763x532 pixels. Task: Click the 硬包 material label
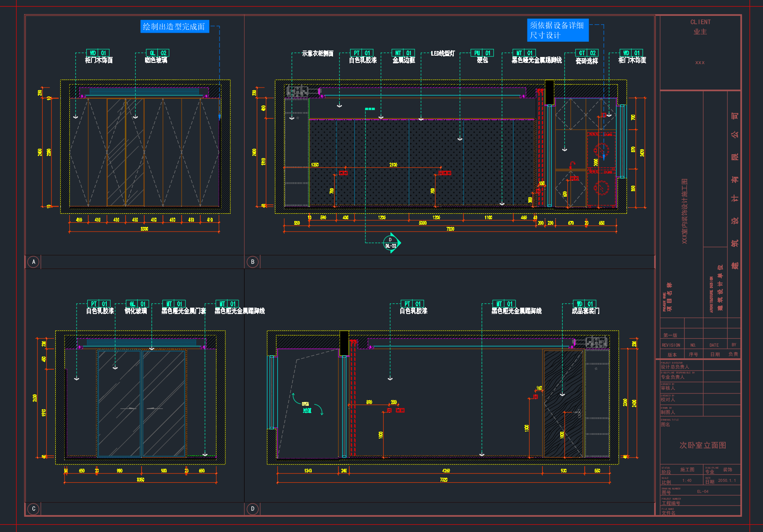pyautogui.click(x=482, y=60)
